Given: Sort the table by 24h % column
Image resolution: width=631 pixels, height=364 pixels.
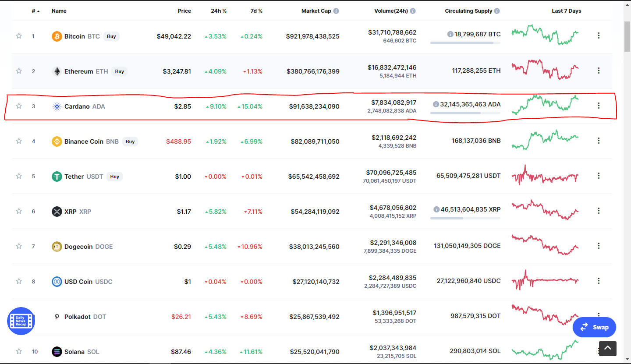Looking at the screenshot, I should [219, 11].
